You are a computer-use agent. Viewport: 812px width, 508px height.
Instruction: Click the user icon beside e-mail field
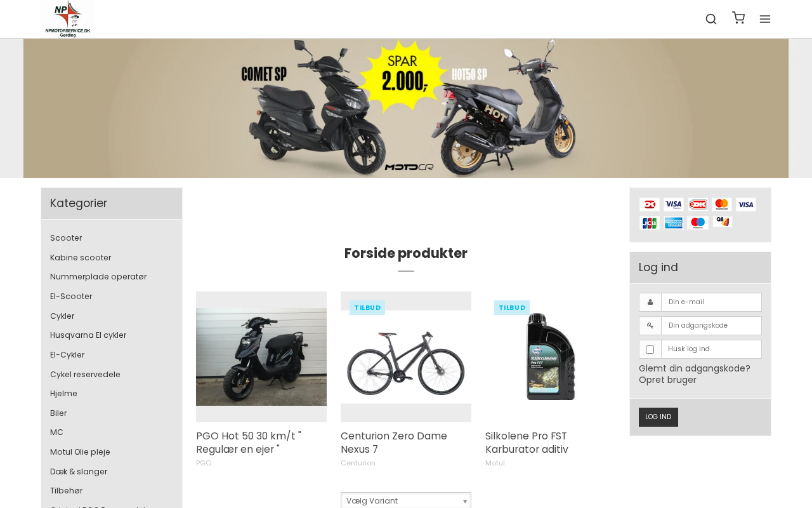click(x=650, y=302)
